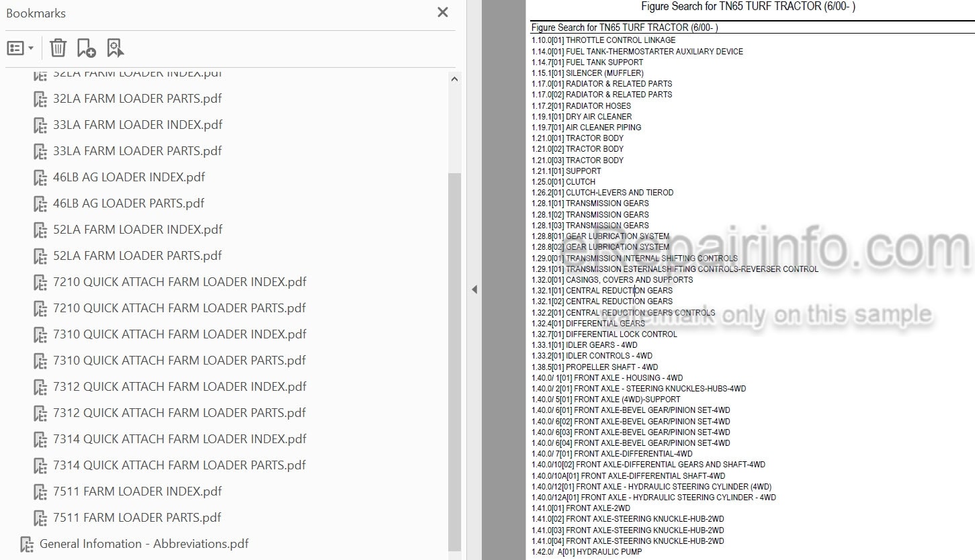Screen dimensions: 975x560
Task: Open 7314 QUICK ATTACH FARM LOADER PARTS.pdf
Action: click(179, 465)
